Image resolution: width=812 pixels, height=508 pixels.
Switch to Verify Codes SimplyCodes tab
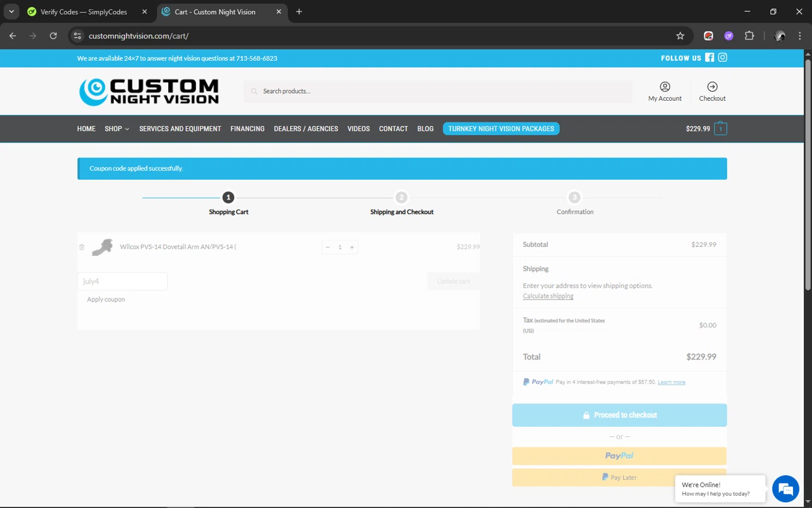(x=84, y=12)
